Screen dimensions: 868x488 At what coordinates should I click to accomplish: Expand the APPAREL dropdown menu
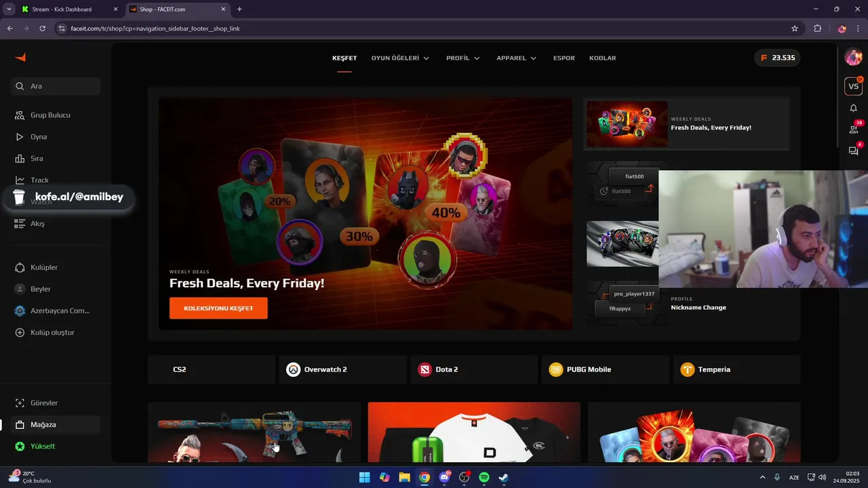pyautogui.click(x=517, y=58)
